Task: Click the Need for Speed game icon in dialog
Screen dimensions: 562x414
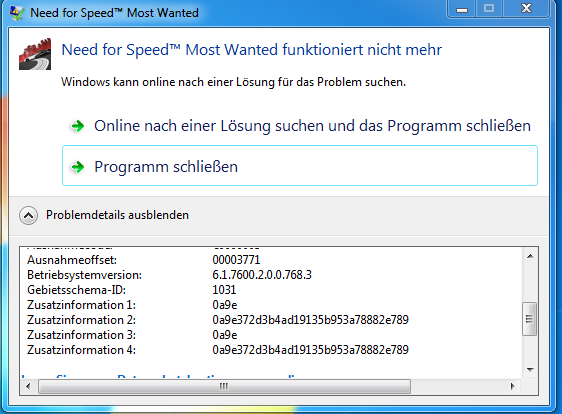Action: click(x=35, y=54)
